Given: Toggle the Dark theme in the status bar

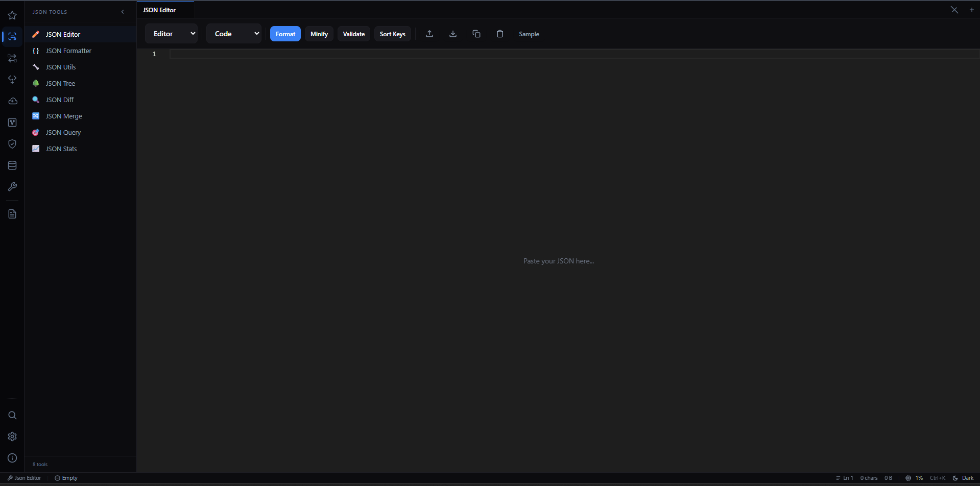Looking at the screenshot, I should click(963, 478).
